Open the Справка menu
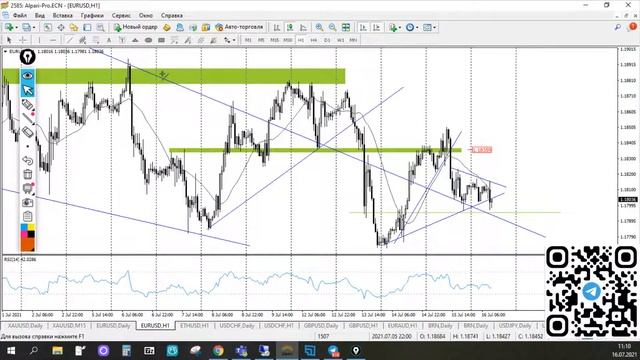This screenshot has width=640, height=360. point(171,16)
